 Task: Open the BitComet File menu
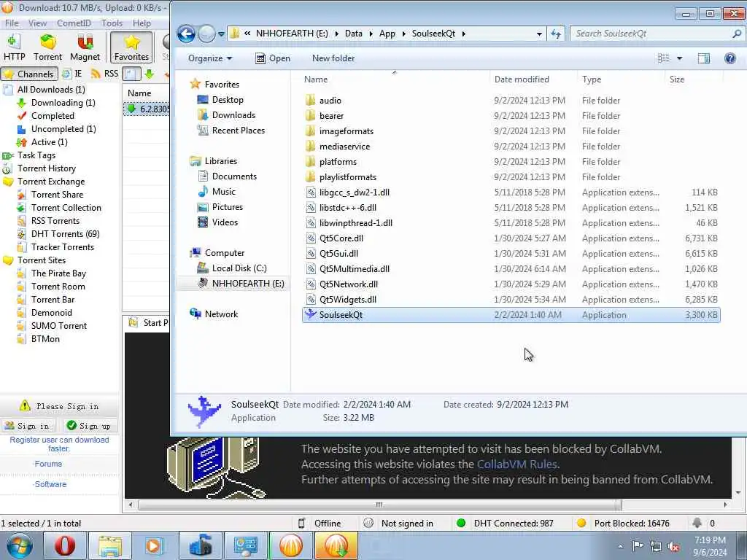(12, 23)
